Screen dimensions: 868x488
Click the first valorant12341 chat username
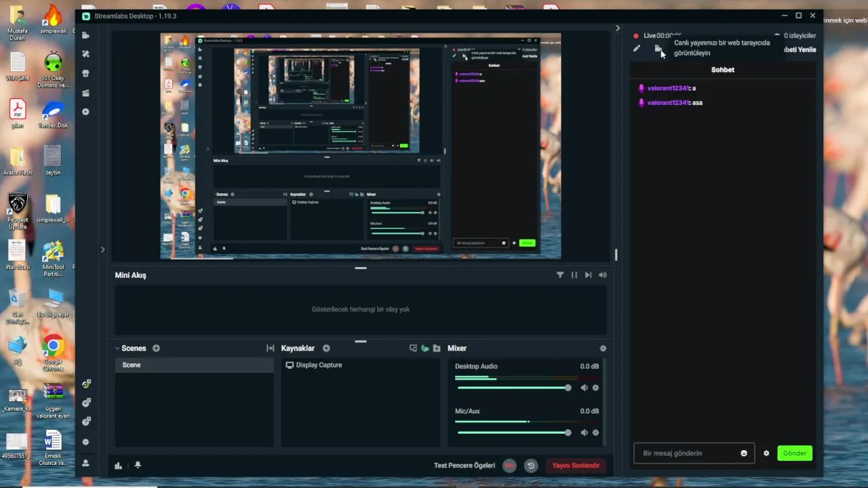[668, 88]
